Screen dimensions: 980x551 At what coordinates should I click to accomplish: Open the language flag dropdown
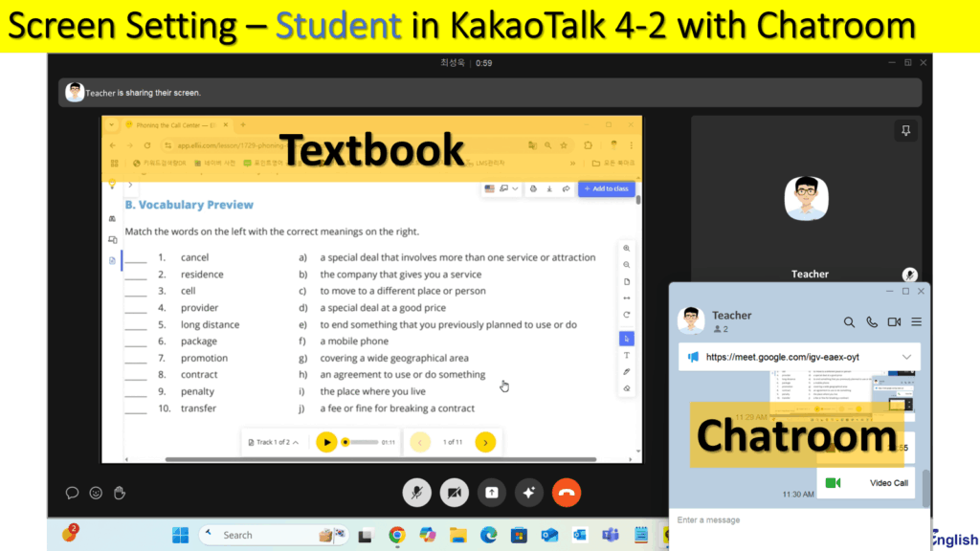501,188
